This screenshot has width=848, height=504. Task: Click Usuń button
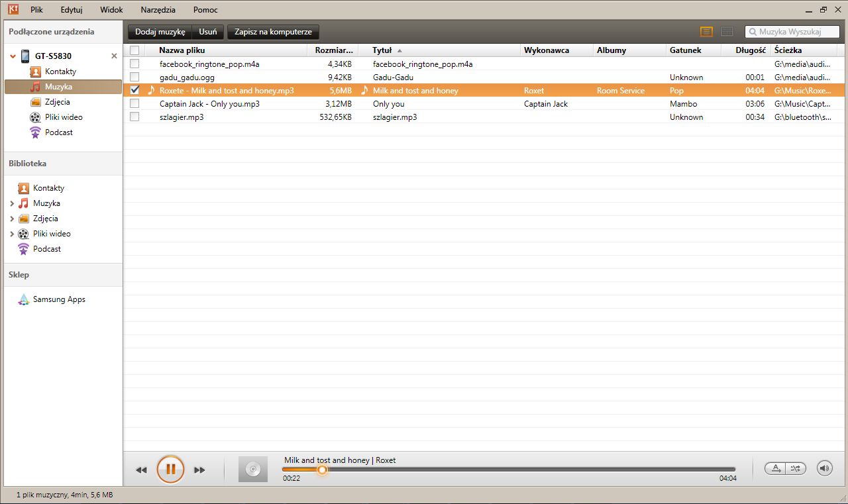208,32
